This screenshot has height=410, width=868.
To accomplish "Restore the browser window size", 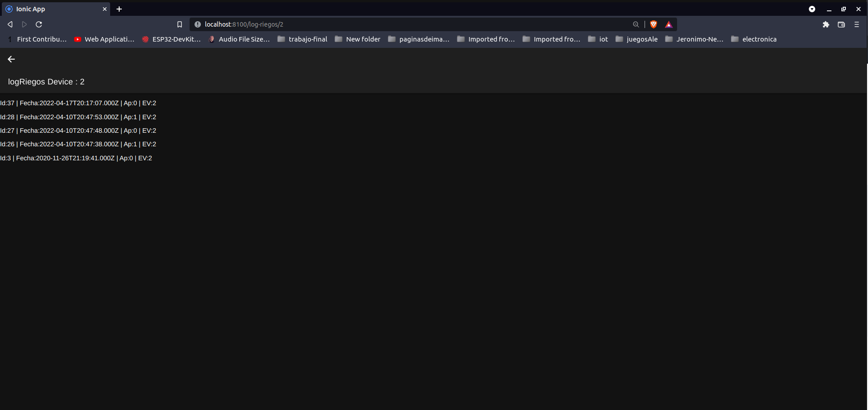I will coord(844,9).
